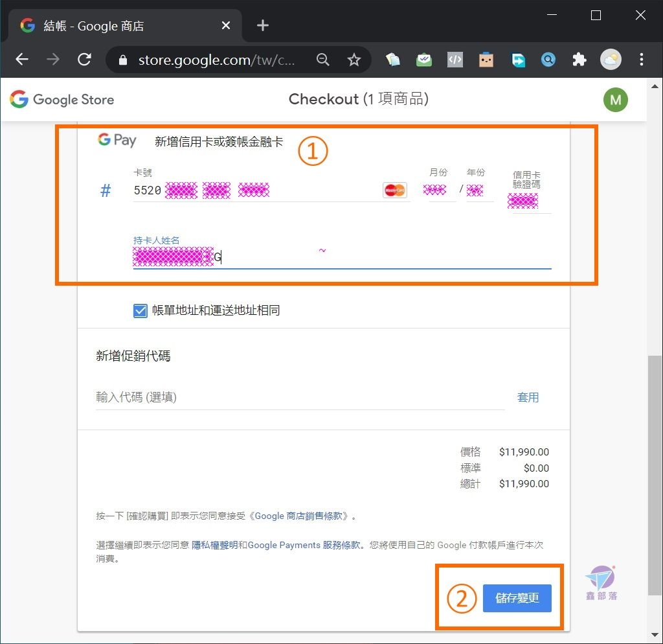Screen dimensions: 663x644
Task: Bookmark this page with the star icon
Action: (x=354, y=60)
